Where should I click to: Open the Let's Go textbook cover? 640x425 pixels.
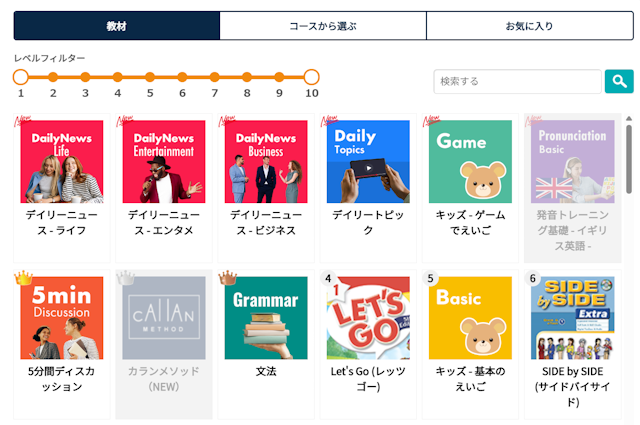(368, 318)
